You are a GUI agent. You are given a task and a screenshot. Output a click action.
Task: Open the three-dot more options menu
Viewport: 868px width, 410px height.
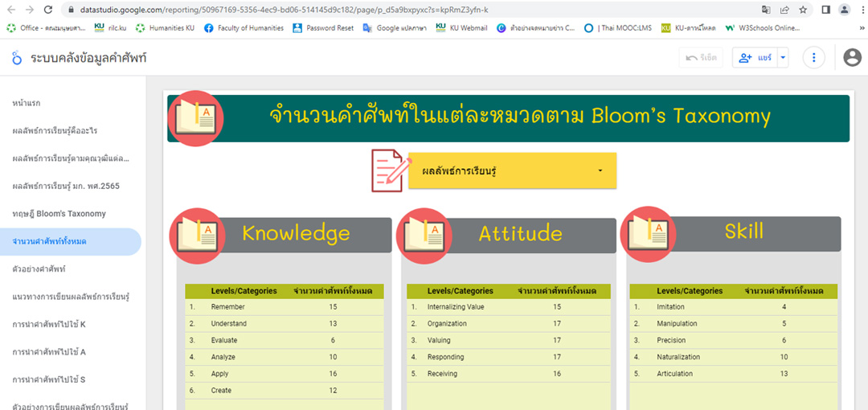[x=813, y=57]
